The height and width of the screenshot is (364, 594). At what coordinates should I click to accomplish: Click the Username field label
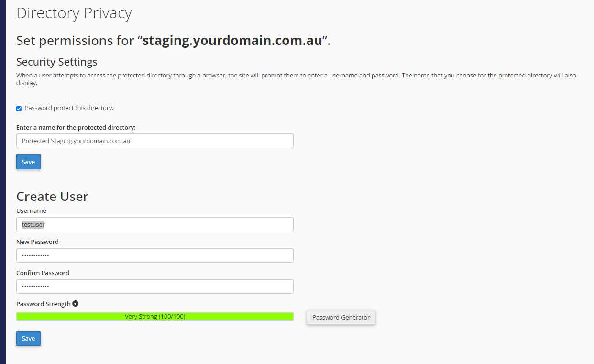point(31,211)
